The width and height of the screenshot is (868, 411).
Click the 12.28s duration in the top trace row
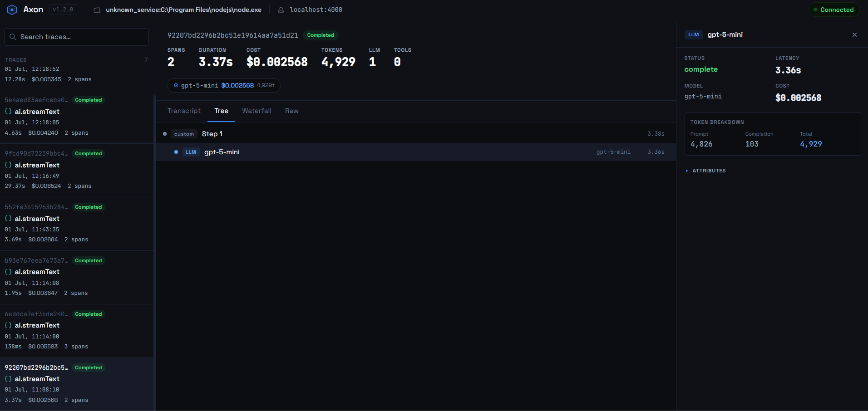click(x=15, y=79)
